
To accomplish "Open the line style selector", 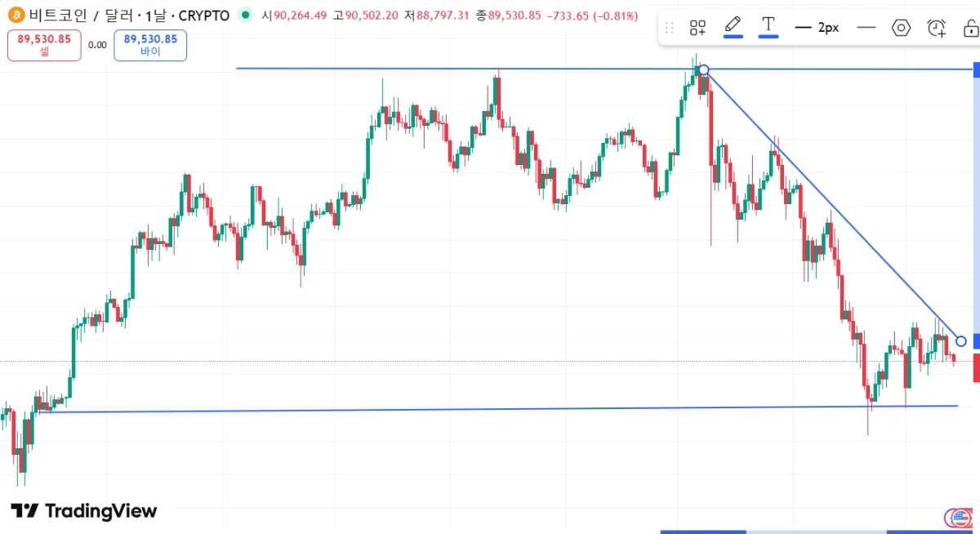I will 866,28.
